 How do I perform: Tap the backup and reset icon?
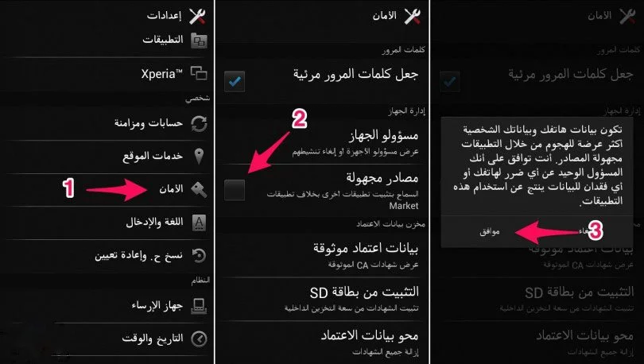[x=200, y=256]
